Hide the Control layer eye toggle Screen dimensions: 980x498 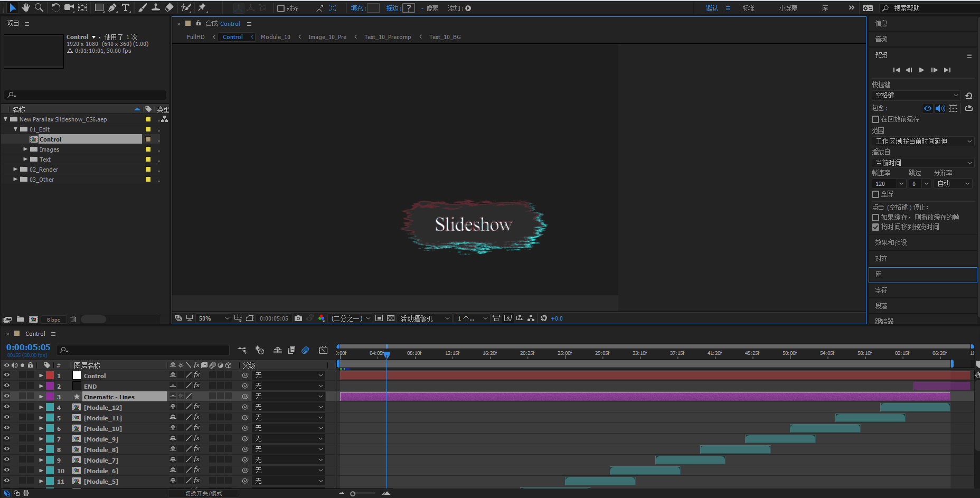point(7,375)
